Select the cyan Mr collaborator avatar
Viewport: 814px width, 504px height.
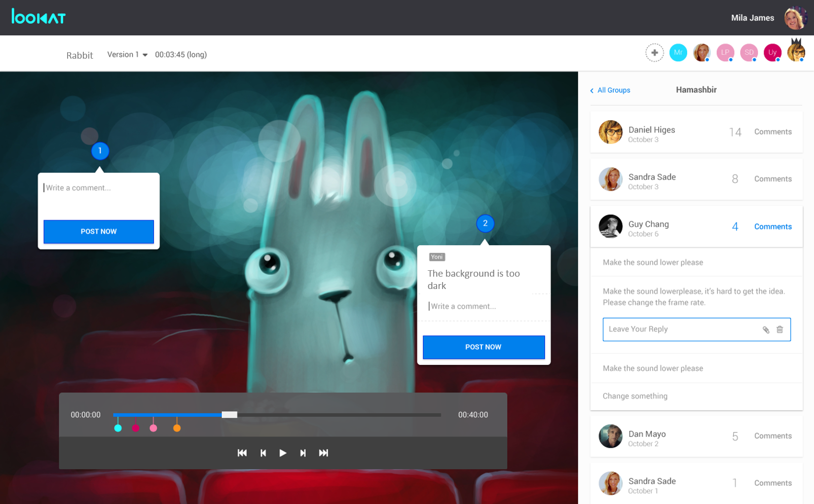pyautogui.click(x=678, y=53)
